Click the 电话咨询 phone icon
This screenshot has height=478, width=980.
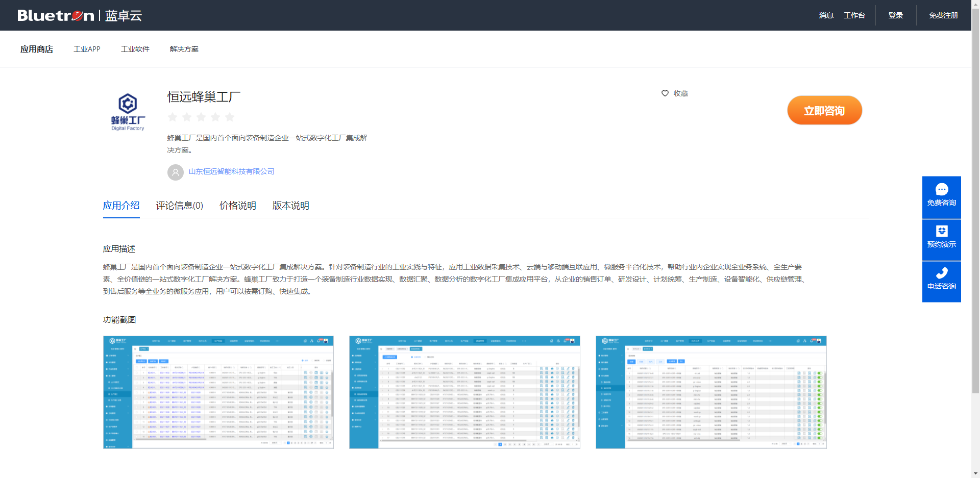tap(942, 273)
